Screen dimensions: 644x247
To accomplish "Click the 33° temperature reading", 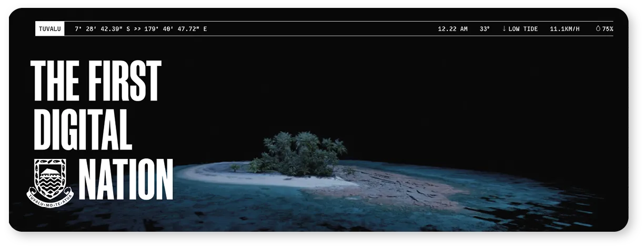I will [485, 29].
